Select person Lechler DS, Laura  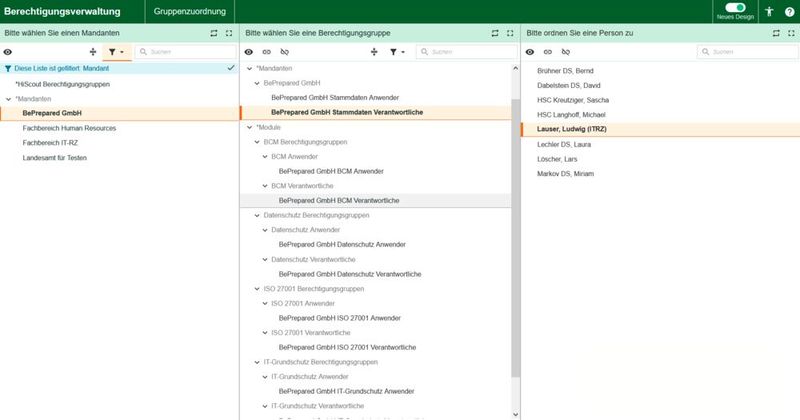[x=564, y=144]
